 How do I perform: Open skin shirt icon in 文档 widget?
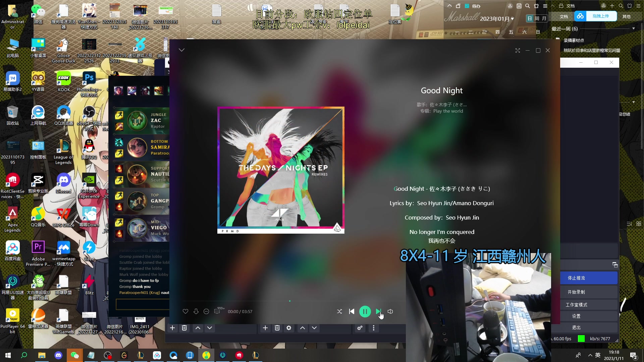click(x=630, y=6)
